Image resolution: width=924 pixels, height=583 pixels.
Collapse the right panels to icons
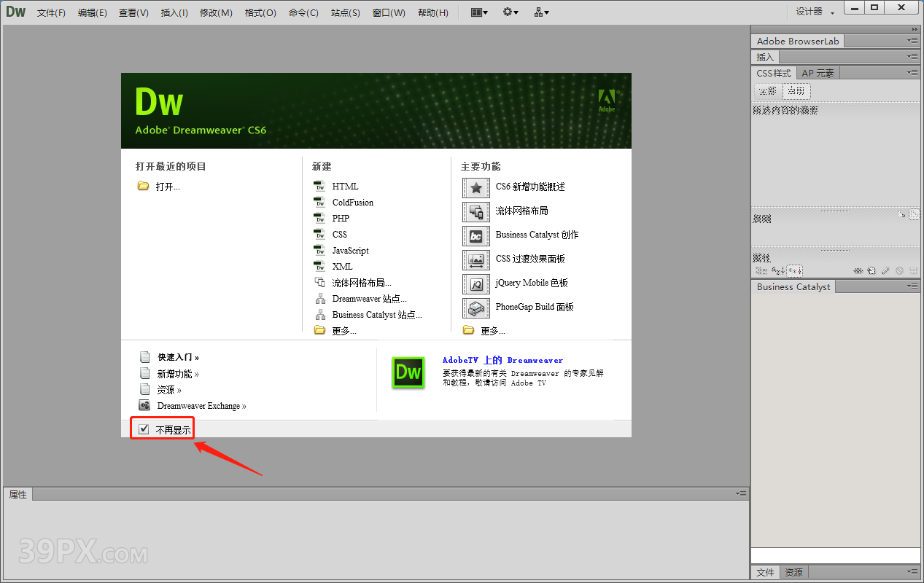click(915, 29)
